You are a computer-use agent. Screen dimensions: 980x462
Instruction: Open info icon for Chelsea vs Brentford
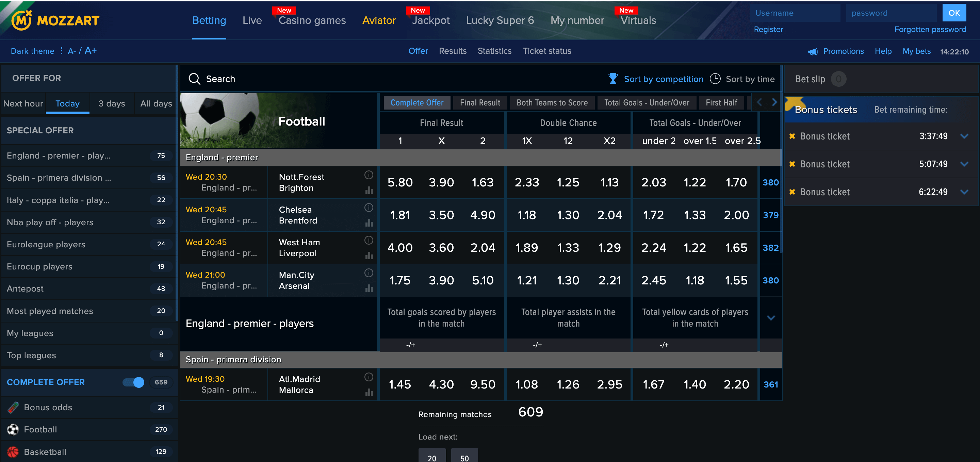point(369,208)
